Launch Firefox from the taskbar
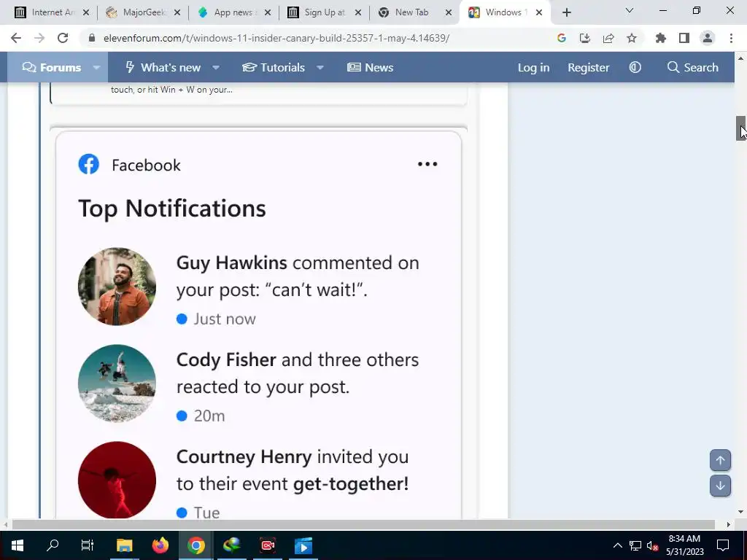747x560 pixels. pos(160,545)
